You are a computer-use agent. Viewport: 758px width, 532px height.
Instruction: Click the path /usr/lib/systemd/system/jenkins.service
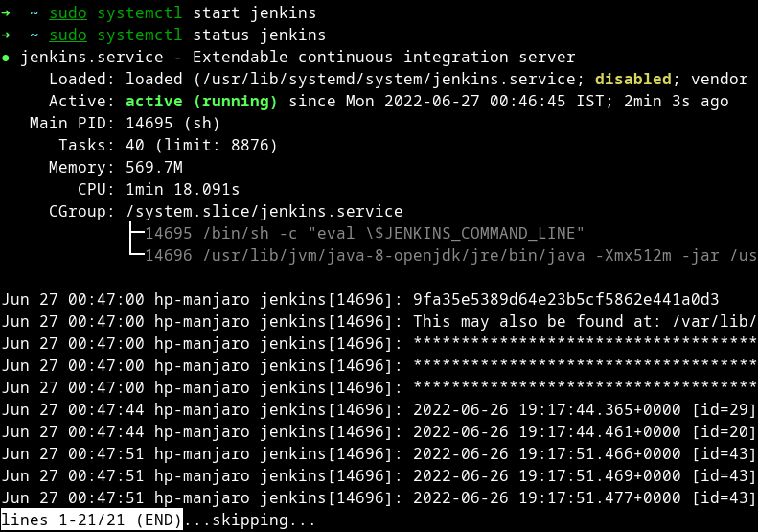click(x=389, y=80)
